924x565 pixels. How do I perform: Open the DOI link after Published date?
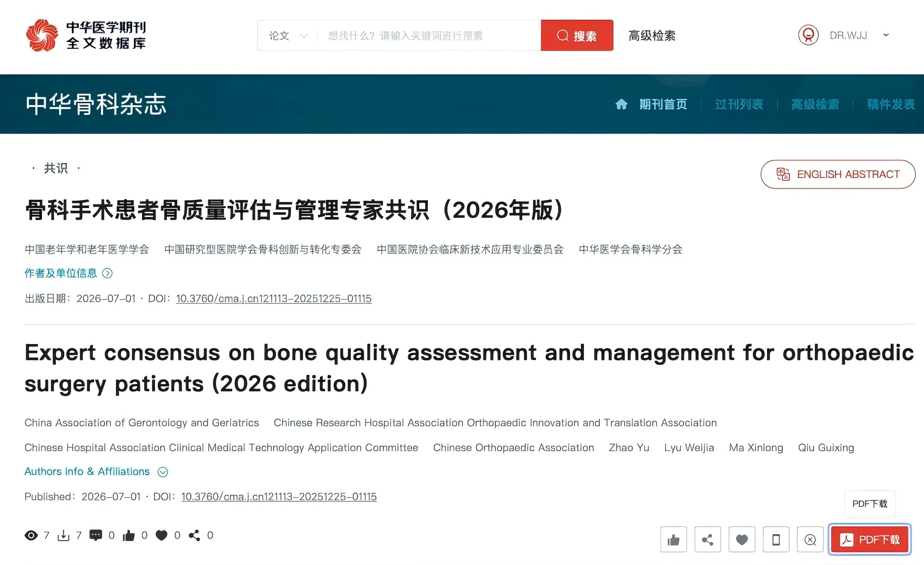pyautogui.click(x=279, y=497)
